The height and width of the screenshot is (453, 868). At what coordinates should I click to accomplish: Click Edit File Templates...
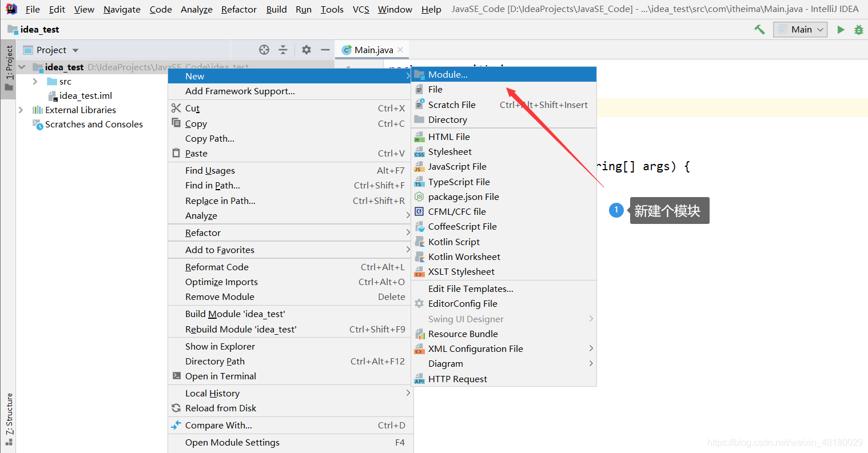tap(504, 288)
